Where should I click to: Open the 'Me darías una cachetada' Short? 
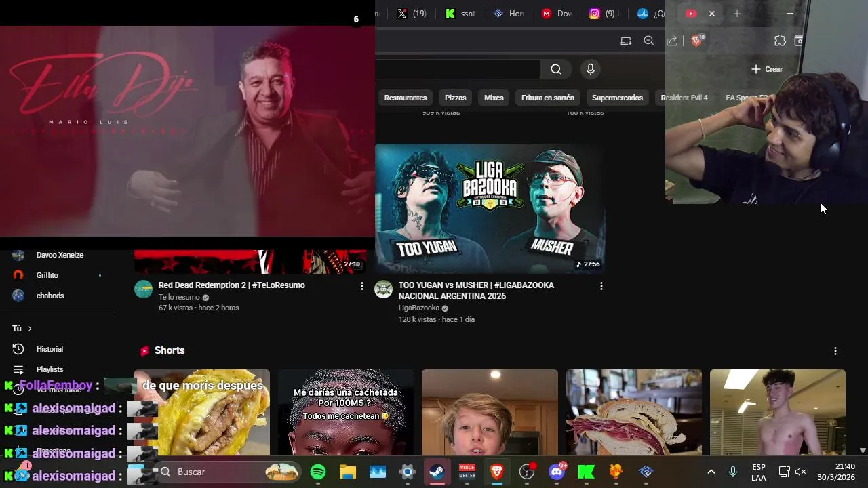346,412
